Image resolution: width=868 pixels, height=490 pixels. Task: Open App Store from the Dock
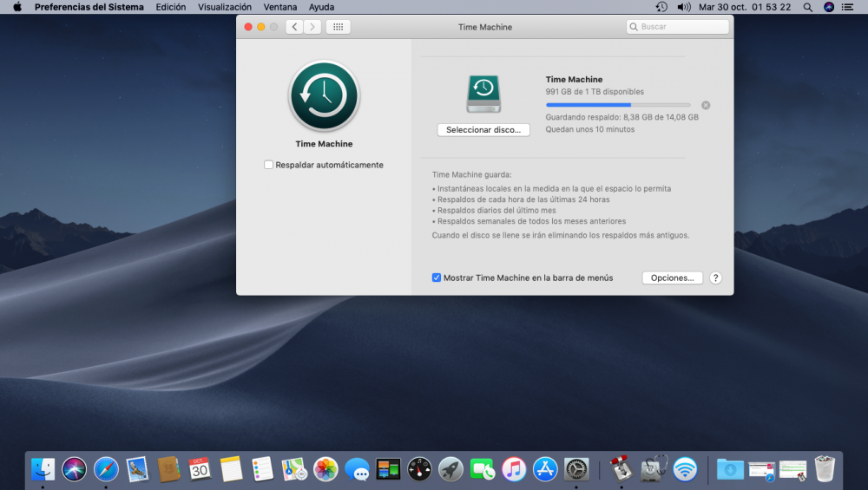pos(545,469)
